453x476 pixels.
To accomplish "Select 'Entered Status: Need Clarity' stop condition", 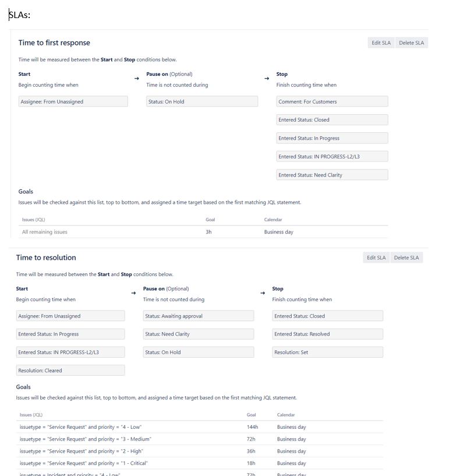I will coord(332,175).
